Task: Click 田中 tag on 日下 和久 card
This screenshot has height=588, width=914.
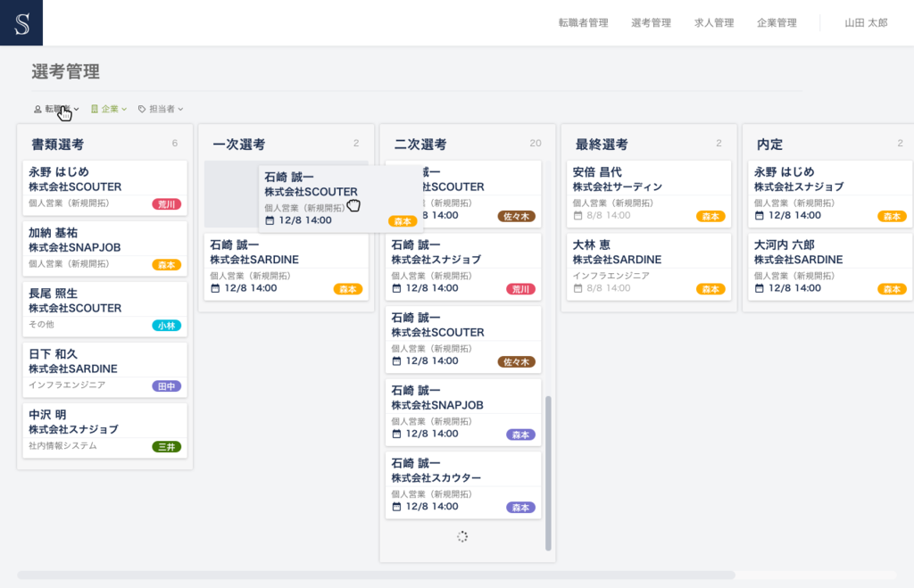Action: coord(167,385)
